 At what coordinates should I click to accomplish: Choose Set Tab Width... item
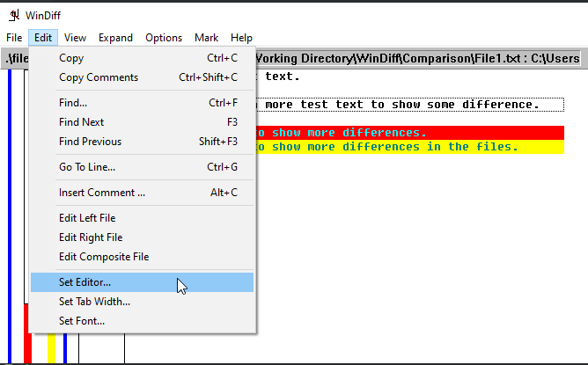(142, 302)
